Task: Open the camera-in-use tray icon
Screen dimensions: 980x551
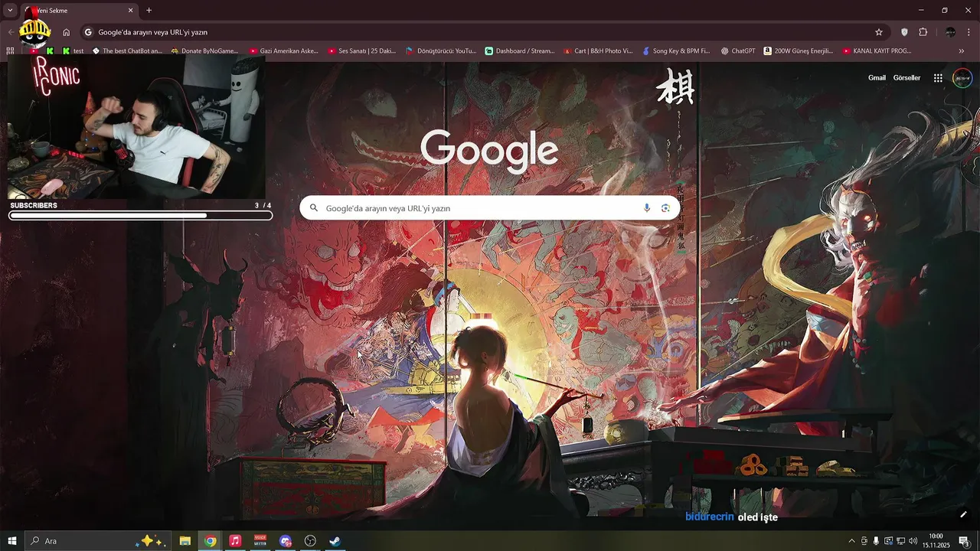Action: tap(864, 541)
